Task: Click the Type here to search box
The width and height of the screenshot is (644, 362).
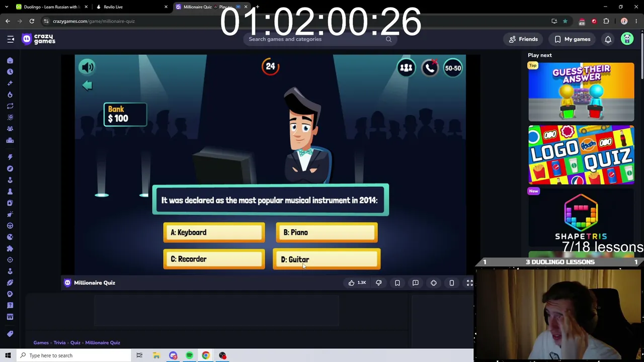Action: [73, 355]
